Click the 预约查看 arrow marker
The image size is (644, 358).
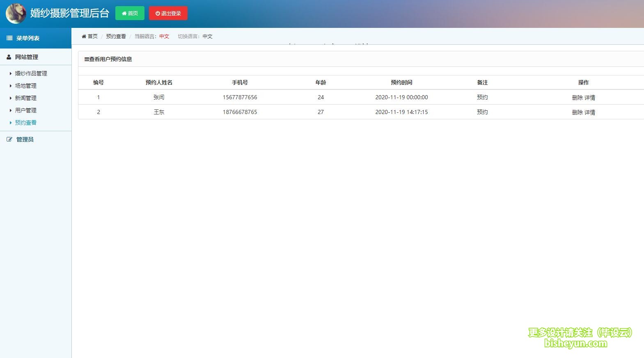[11, 123]
